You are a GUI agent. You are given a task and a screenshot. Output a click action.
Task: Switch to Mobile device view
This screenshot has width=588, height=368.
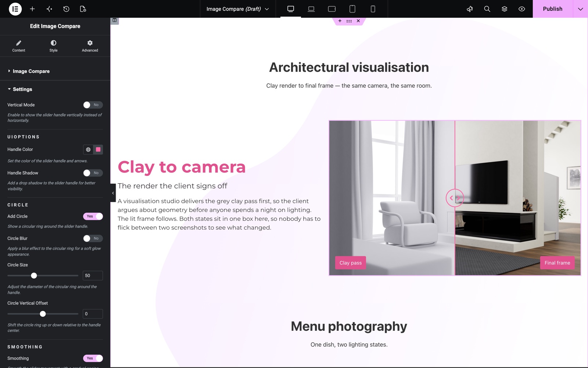point(373,9)
